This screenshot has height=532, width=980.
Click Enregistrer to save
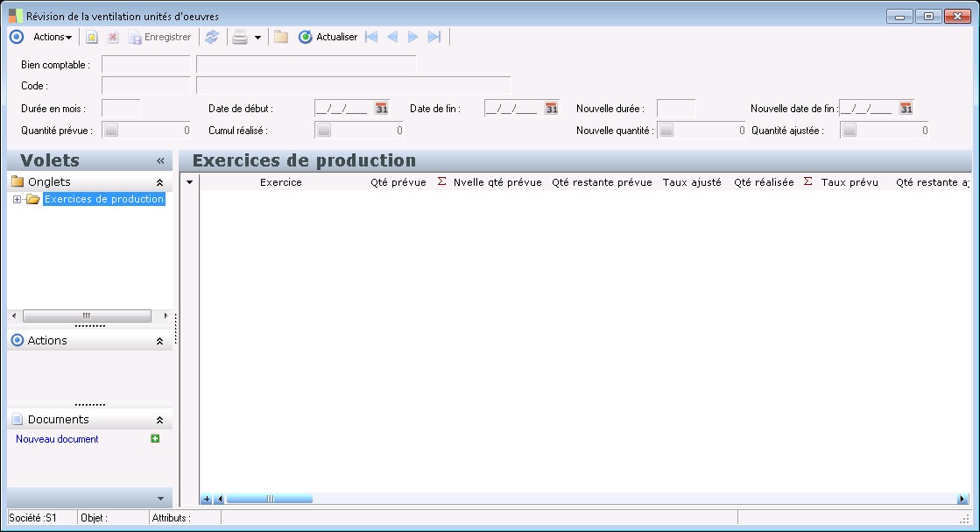pos(159,37)
